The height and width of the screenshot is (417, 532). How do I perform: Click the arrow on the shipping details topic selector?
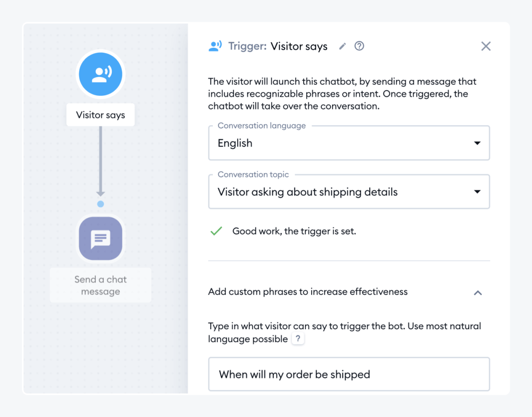(477, 191)
